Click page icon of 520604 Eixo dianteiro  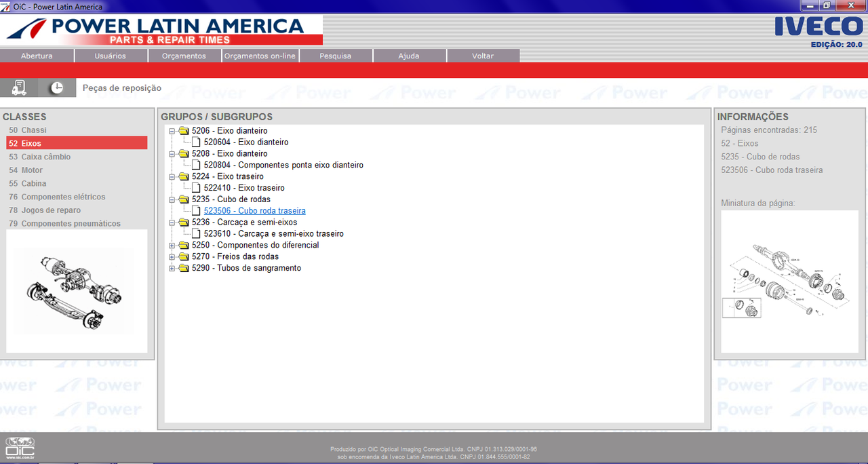[196, 142]
